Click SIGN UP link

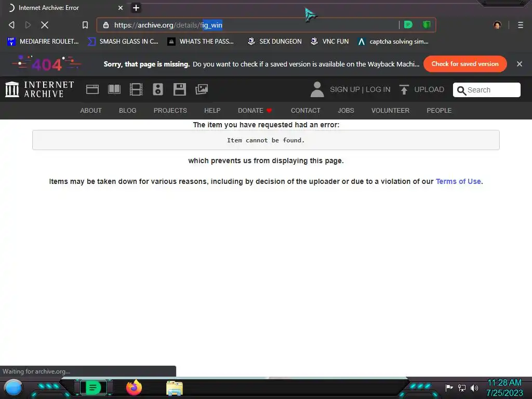[x=345, y=89]
